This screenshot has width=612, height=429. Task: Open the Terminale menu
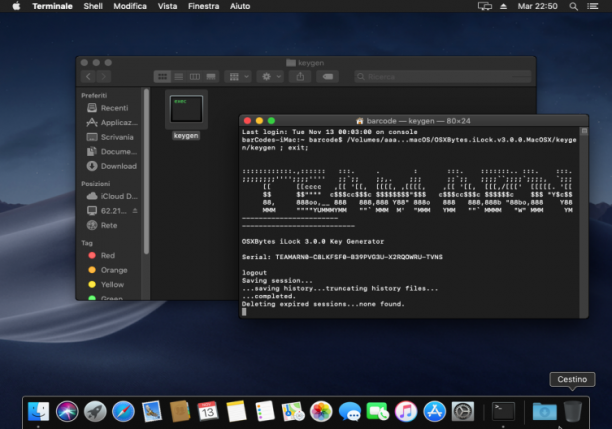click(x=52, y=6)
